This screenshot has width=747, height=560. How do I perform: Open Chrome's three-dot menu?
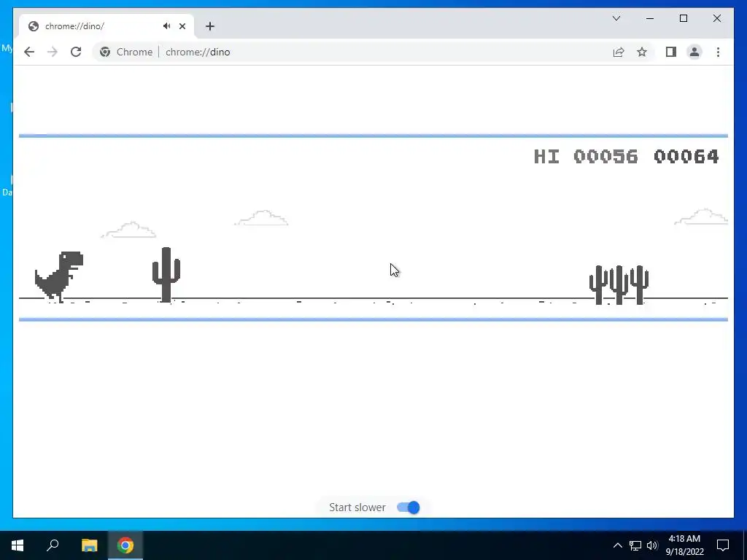tap(718, 52)
